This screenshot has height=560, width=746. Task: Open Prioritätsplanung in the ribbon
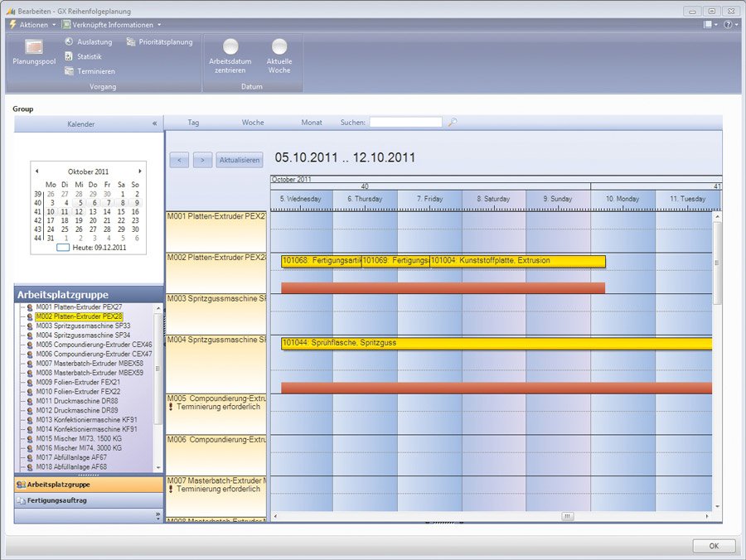159,41
